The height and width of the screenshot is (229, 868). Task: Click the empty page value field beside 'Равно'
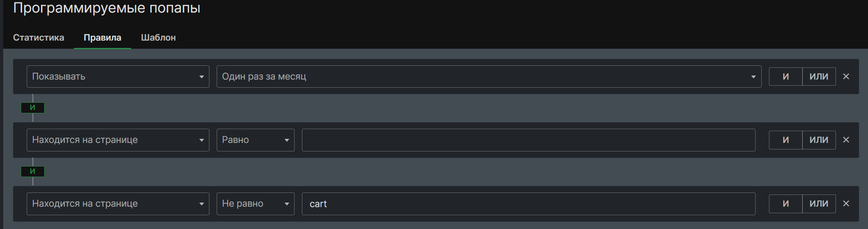528,140
